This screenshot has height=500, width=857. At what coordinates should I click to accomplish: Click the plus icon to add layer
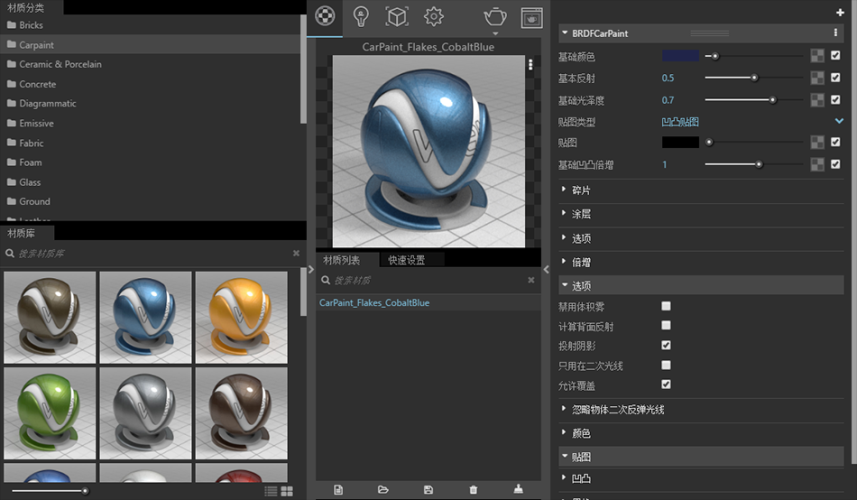pos(840,12)
